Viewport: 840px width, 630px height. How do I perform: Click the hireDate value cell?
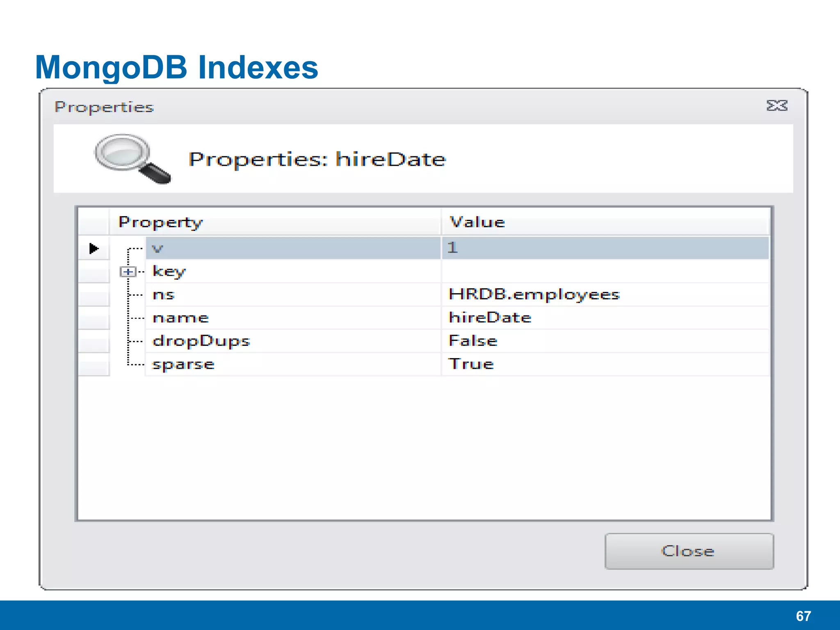click(490, 318)
